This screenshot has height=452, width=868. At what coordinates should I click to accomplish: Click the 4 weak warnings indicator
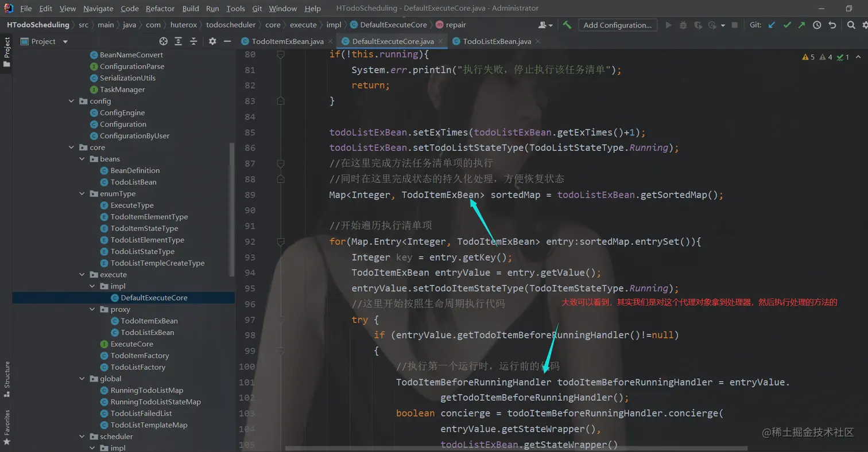click(x=826, y=57)
